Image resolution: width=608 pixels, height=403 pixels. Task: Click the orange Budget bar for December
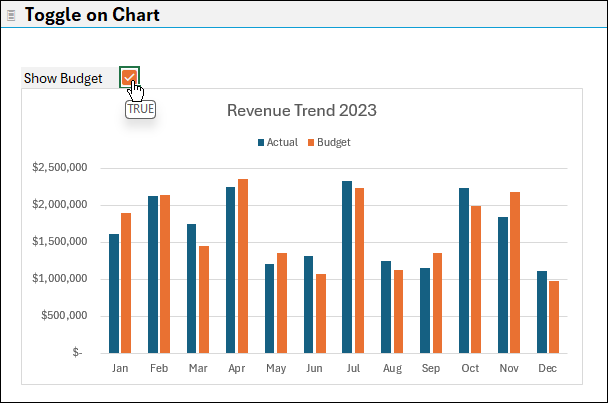pos(554,316)
